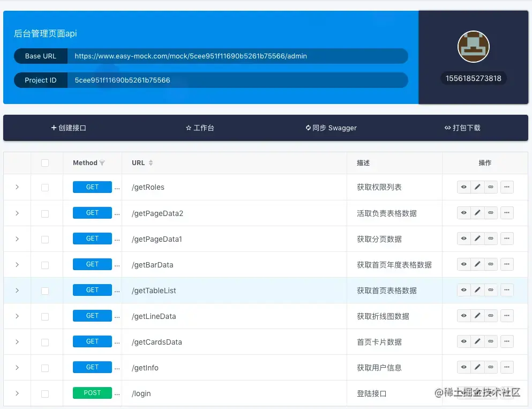532x409 pixels.
Task: Edit /getBarData using the pencil icon
Action: 477,264
